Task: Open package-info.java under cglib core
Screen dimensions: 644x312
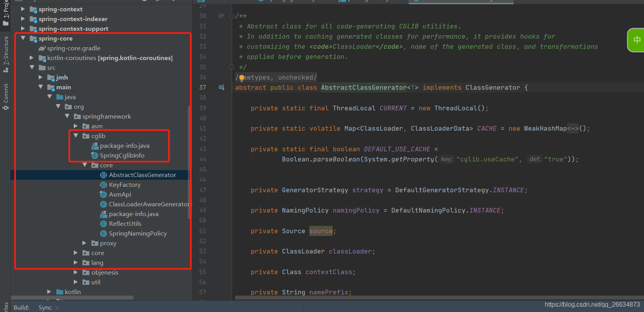Action: tap(134, 214)
